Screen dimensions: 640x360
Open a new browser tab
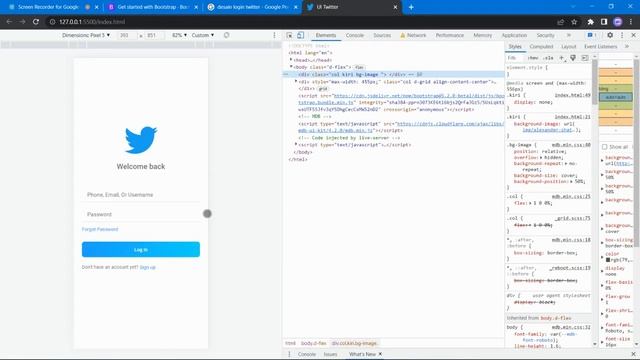click(411, 7)
